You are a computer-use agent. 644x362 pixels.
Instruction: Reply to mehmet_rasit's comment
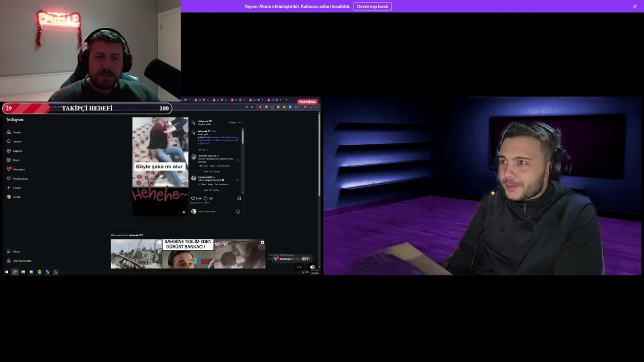(x=212, y=166)
